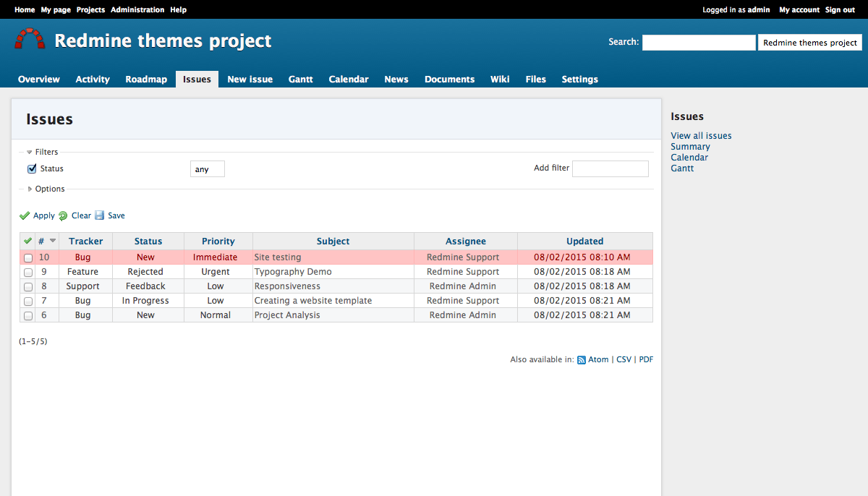This screenshot has height=496, width=868.
Task: Expand the Options section
Action: pos(46,189)
